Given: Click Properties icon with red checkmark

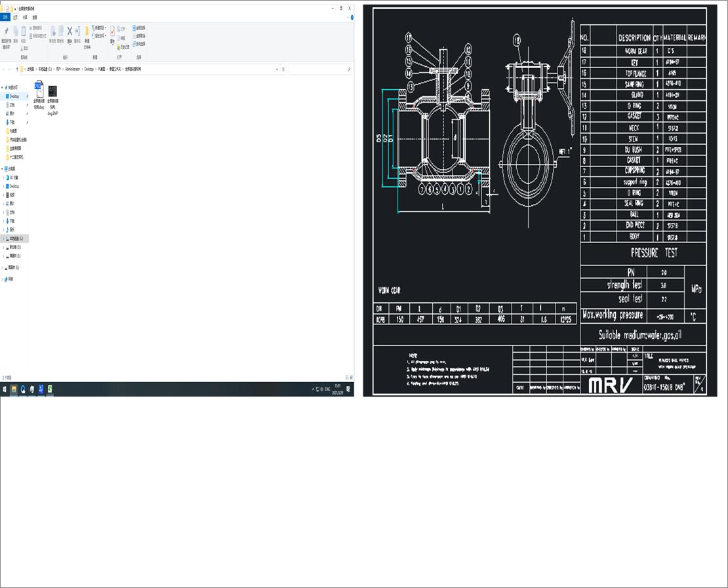Looking at the screenshot, I should pyautogui.click(x=112, y=31).
